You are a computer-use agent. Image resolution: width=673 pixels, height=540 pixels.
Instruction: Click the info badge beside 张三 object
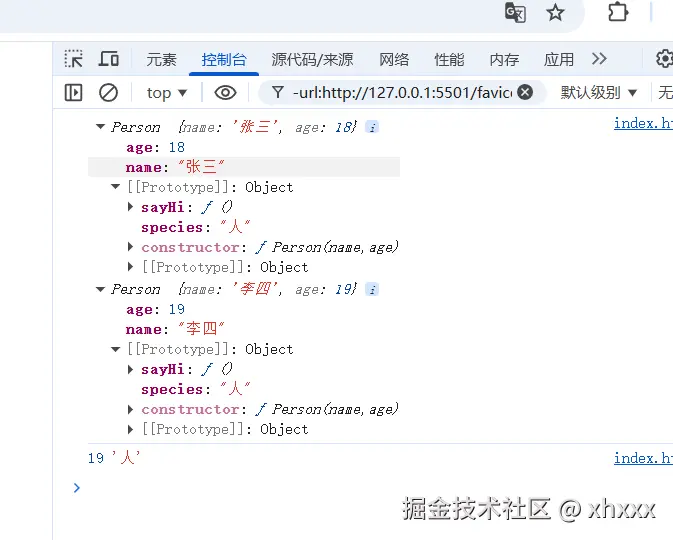tap(372, 127)
